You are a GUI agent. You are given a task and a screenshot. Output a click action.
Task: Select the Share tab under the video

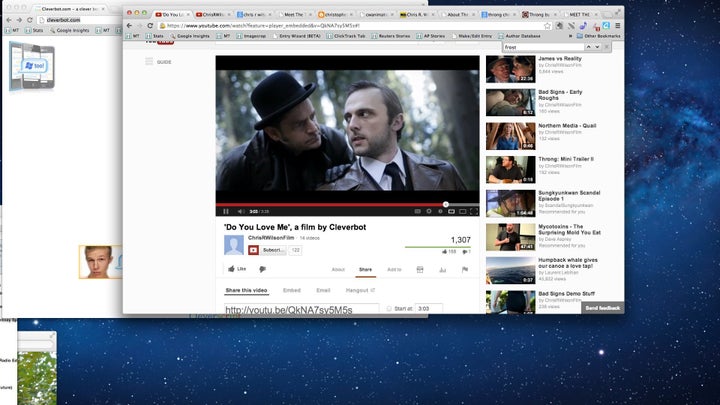click(x=366, y=270)
